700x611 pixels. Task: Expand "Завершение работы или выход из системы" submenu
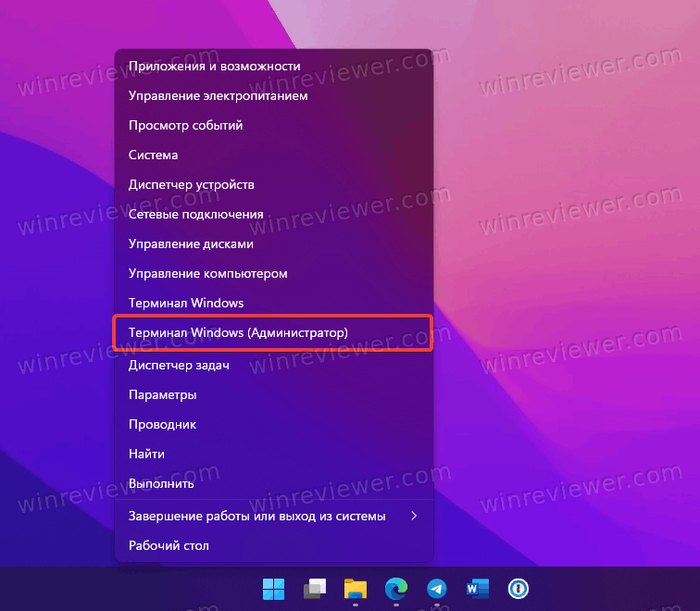[x=274, y=516]
